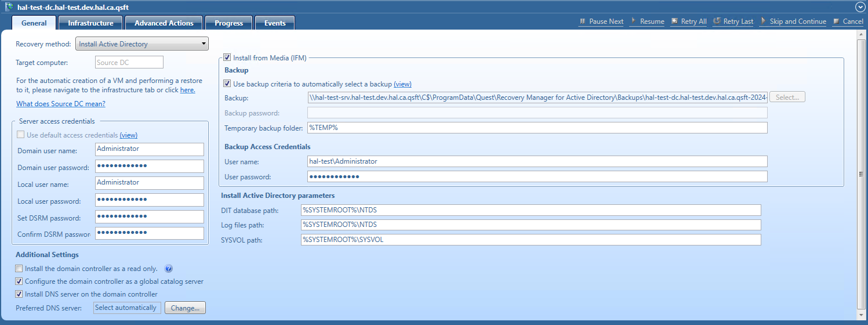Click the Log files path field
Image resolution: width=868 pixels, height=325 pixels.
tap(531, 225)
